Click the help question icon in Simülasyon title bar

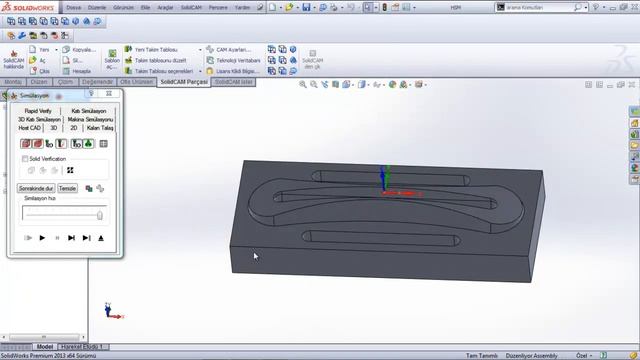(91, 93)
